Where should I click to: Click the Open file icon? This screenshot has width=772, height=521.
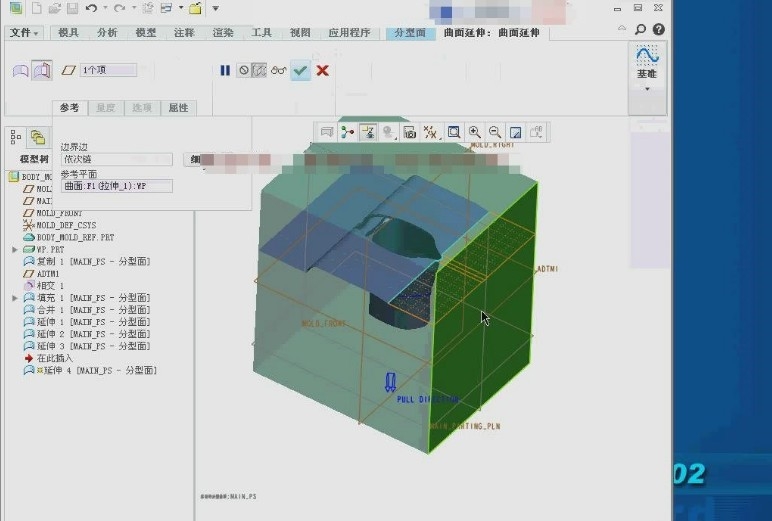(55, 8)
